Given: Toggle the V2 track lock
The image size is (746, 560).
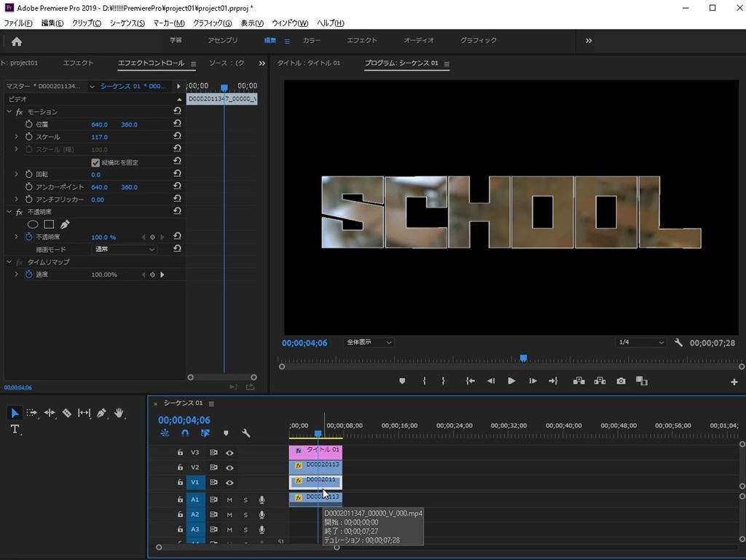Looking at the screenshot, I should click(x=180, y=468).
